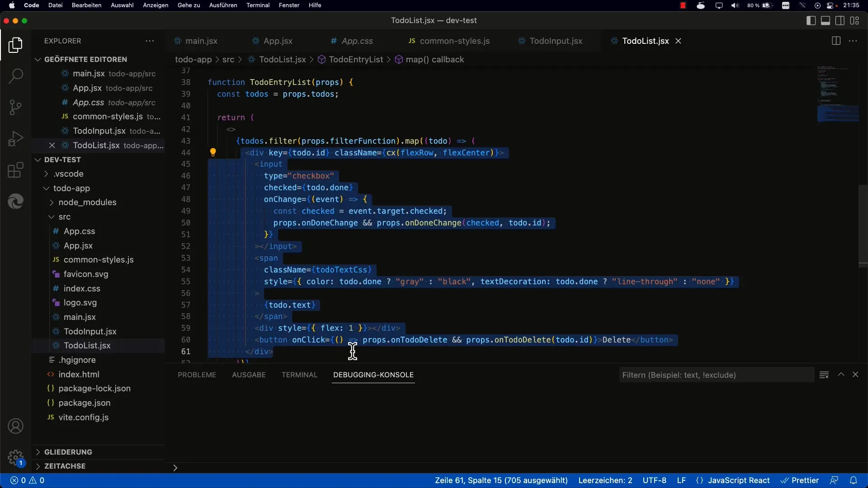Viewport: 868px width, 488px height.
Task: Toggle primary sidebar visibility
Action: pyautogui.click(x=811, y=20)
